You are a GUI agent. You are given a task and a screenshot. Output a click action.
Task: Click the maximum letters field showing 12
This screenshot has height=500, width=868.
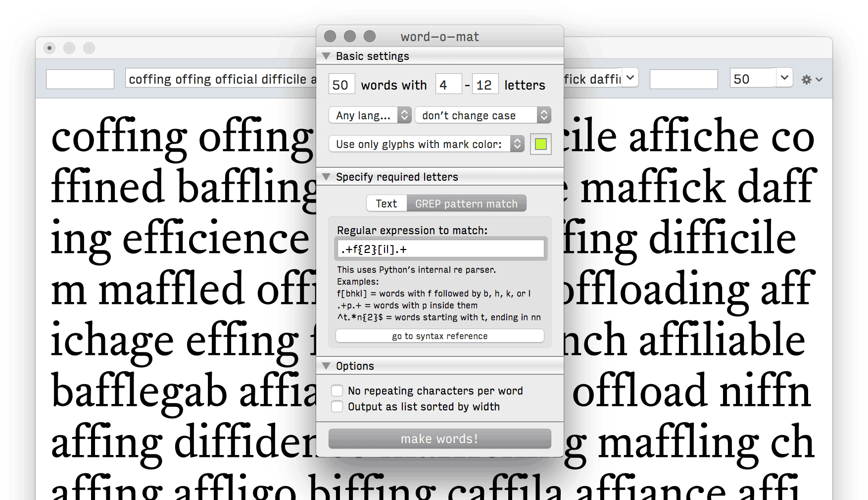[485, 85]
